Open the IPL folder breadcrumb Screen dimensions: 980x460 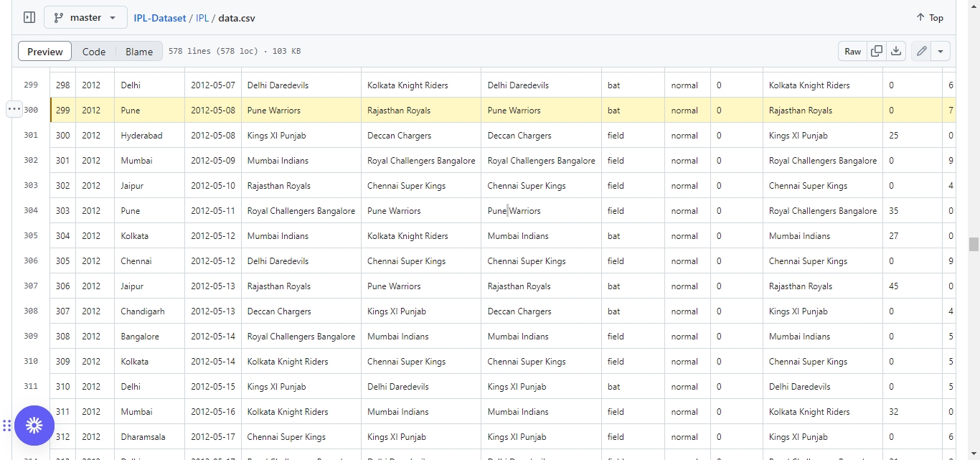tap(202, 18)
